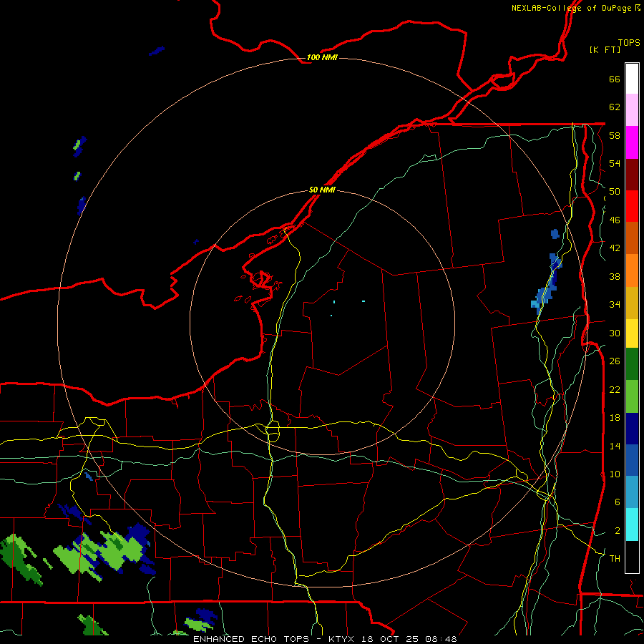
Task: Click the "58" legend value
Action: pyautogui.click(x=615, y=135)
